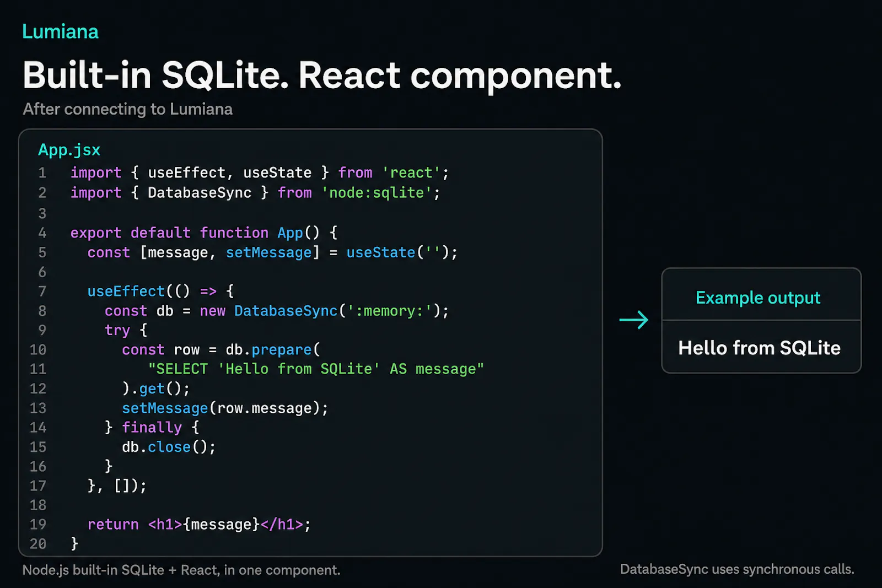The height and width of the screenshot is (588, 882).
Task: Select the App.jsx file name label
Action: (69, 150)
